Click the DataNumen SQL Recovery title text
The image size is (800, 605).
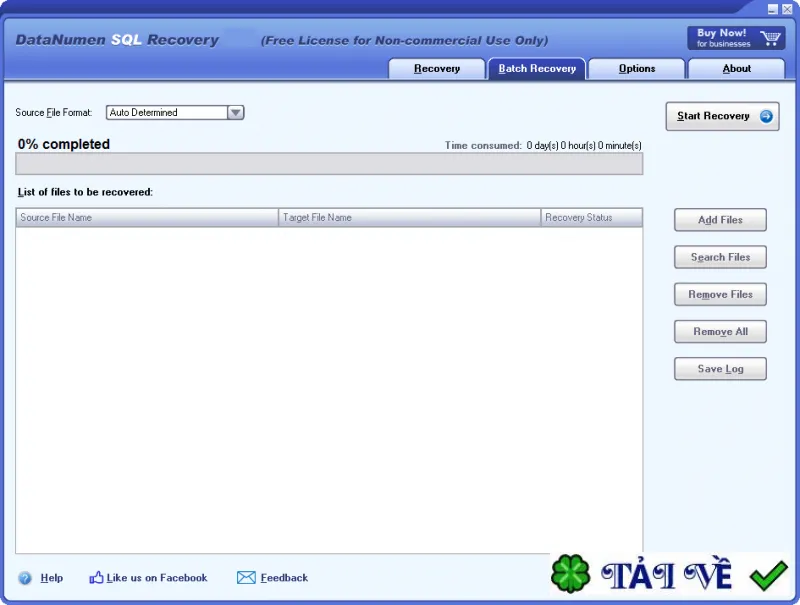point(117,40)
